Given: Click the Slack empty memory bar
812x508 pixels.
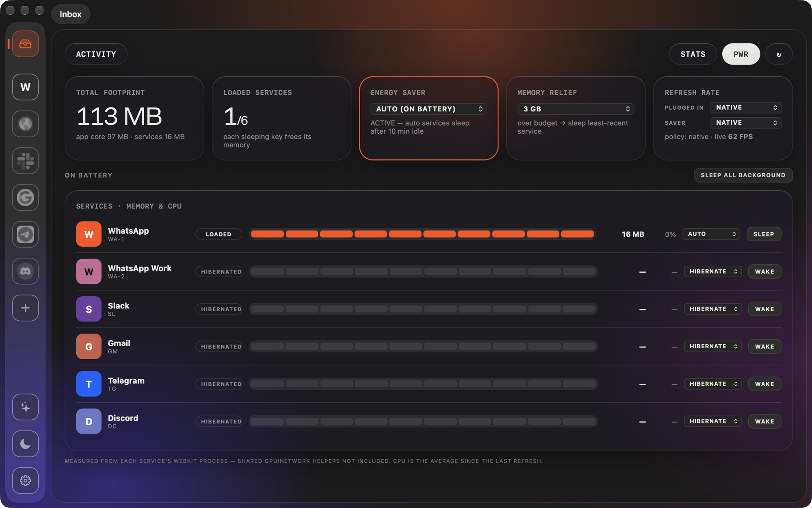Looking at the screenshot, I should point(423,309).
